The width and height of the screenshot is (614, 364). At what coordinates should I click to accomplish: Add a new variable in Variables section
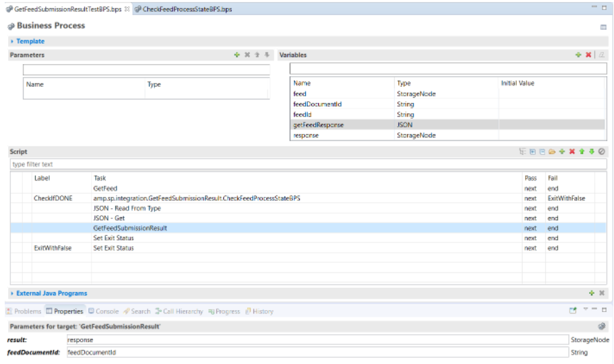click(578, 55)
